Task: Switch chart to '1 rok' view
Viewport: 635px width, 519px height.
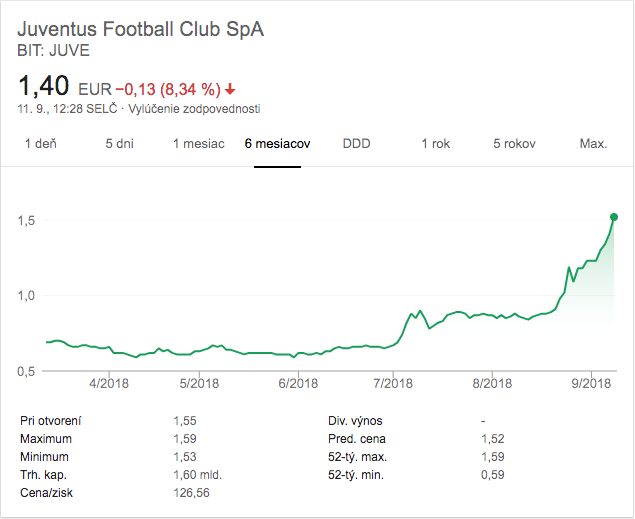Action: tap(435, 144)
